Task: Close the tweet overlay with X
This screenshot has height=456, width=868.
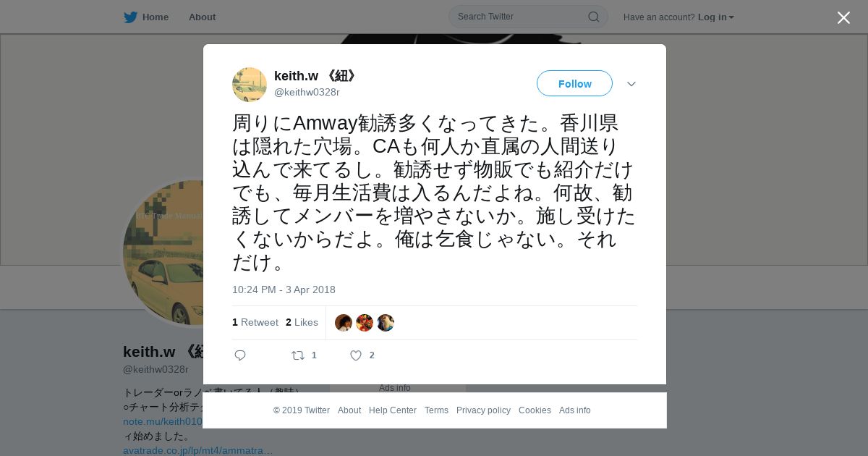Action: 843,17
